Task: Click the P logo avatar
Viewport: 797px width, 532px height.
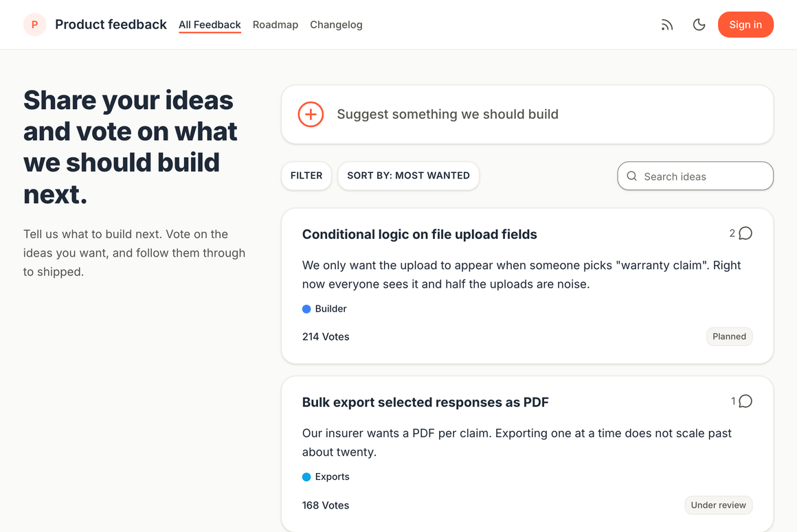Action: coord(34,25)
